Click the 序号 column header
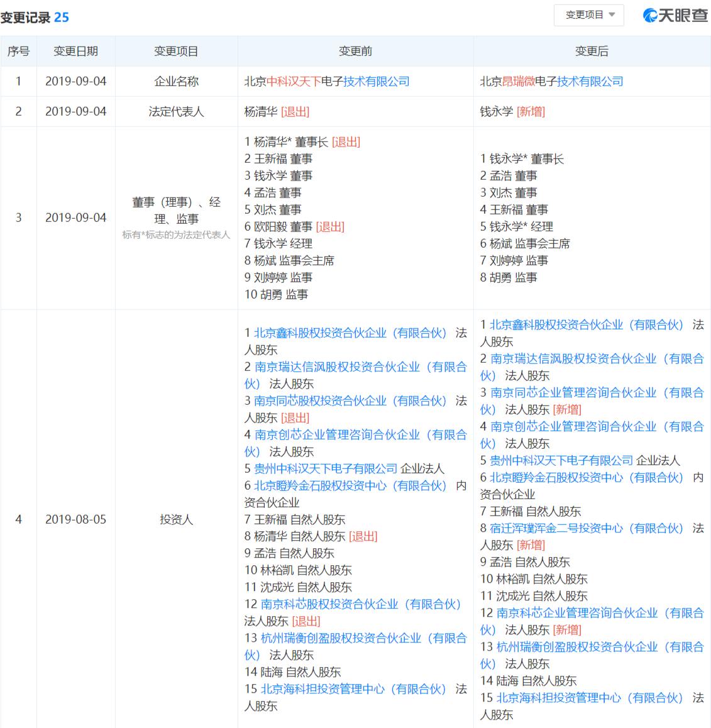The width and height of the screenshot is (711, 728). coord(19,51)
